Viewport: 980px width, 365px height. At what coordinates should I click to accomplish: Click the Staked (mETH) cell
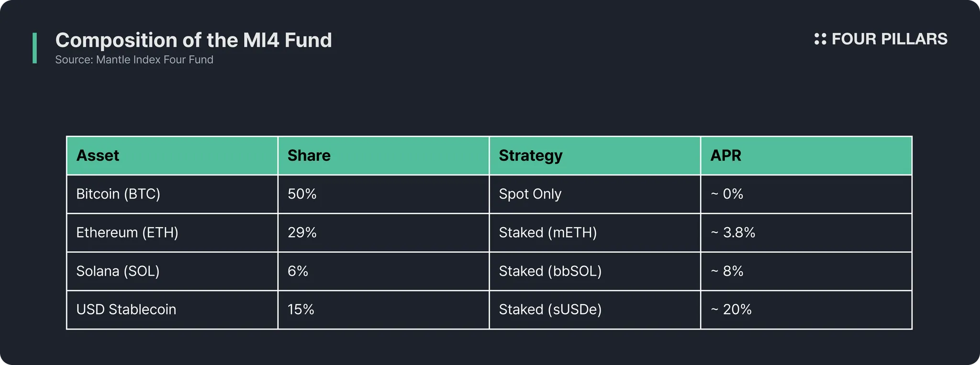(547, 232)
